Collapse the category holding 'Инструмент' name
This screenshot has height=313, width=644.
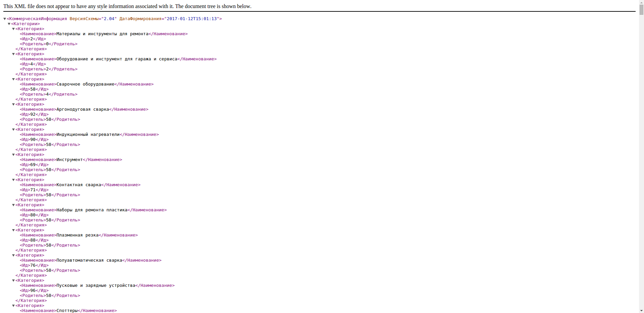13,155
